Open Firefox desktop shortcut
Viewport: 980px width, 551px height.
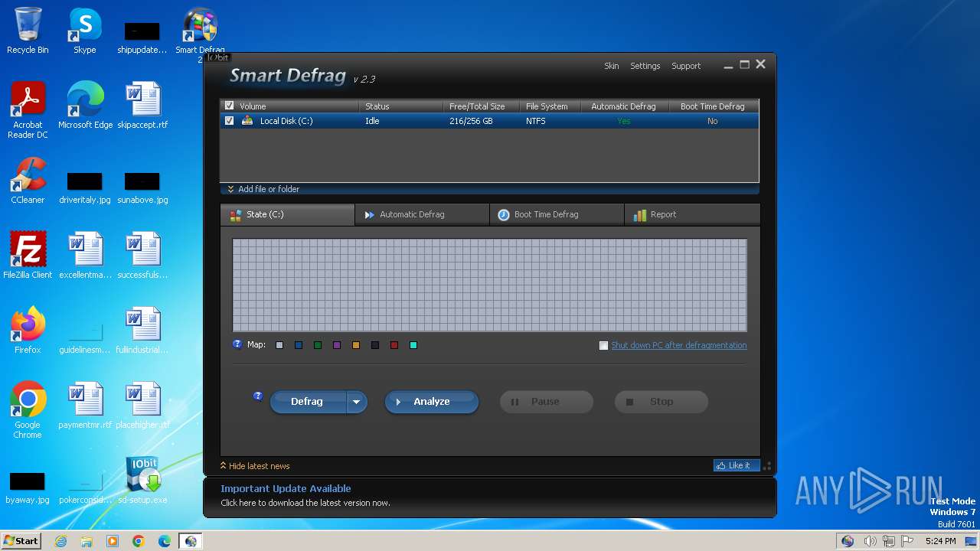click(x=28, y=330)
